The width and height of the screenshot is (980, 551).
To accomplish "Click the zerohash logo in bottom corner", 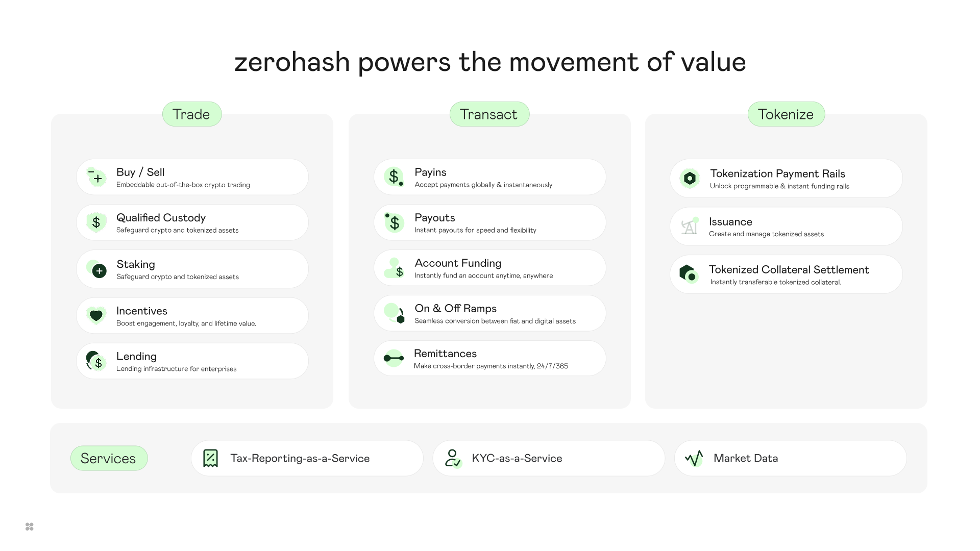I will tap(30, 527).
